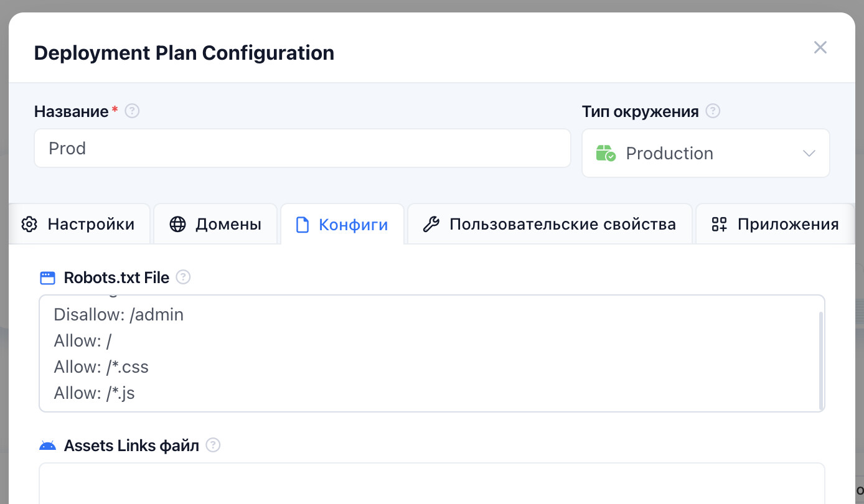Click the line 'Allow: /*.css'
Image resolution: width=864 pixels, height=504 pixels.
point(101,367)
